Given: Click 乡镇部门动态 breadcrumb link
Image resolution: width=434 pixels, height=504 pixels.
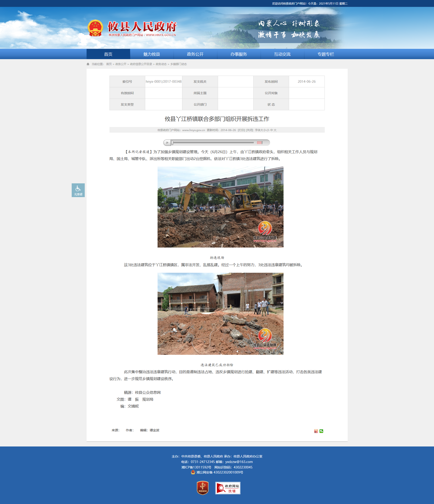Looking at the screenshot, I should pos(179,64).
